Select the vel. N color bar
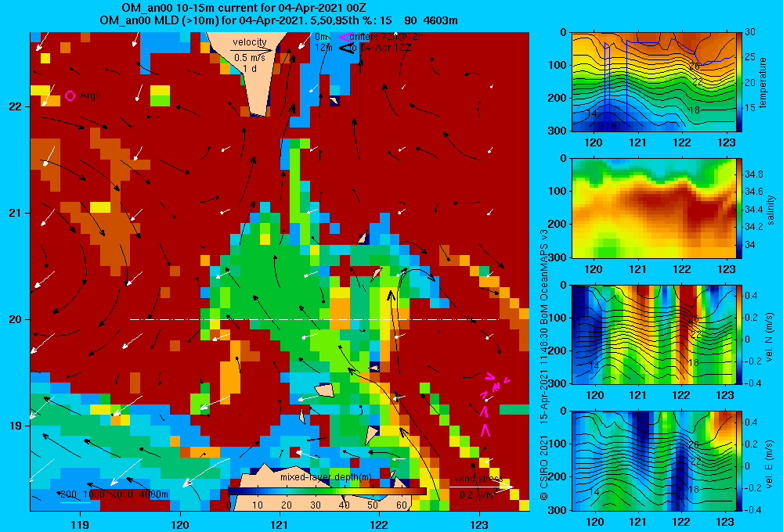 [739, 334]
